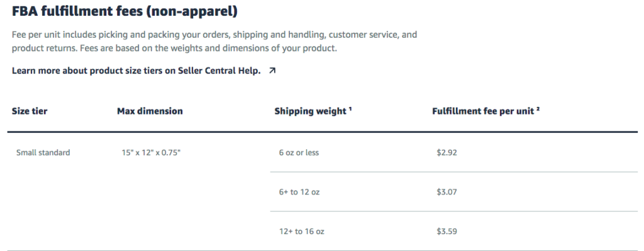Select the 6 oz or less row
This screenshot has height=251, width=644.
[x=454, y=152]
